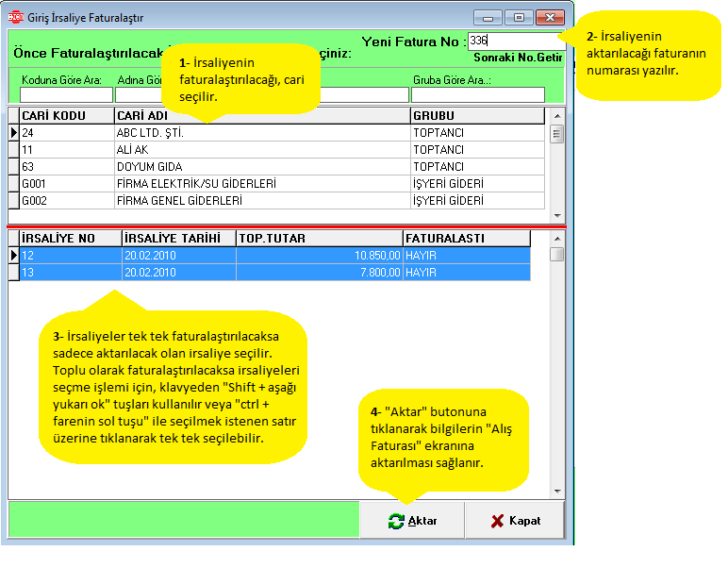Focus the Koduna Göre Ara search box
The height and width of the screenshot is (568, 728).
(66, 94)
